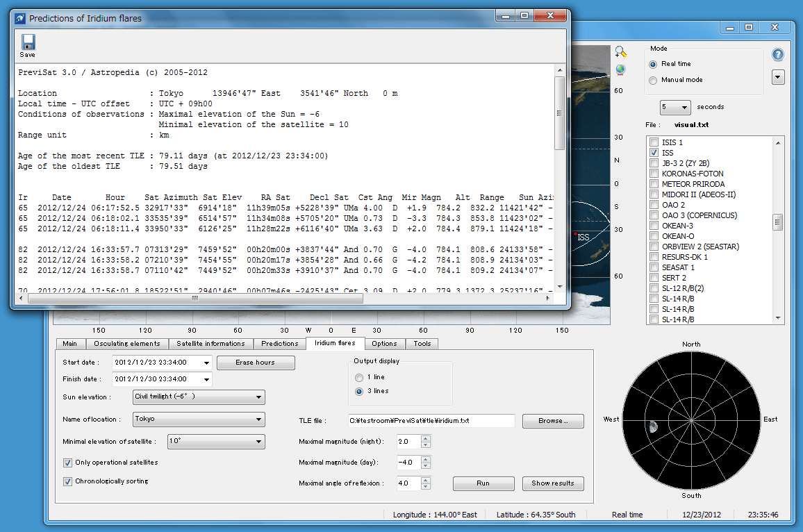Click the satellite list down arrow
Screen dimensions: 803x532
click(x=778, y=319)
